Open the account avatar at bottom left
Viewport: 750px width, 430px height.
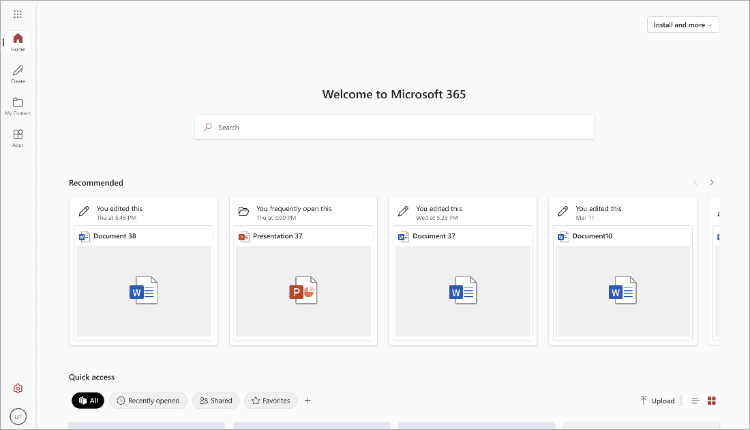click(x=18, y=417)
